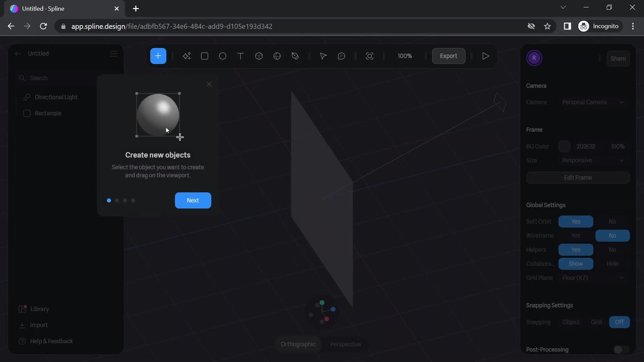The width and height of the screenshot is (644, 362).
Task: Click the component/frame tool
Action: point(369,56)
